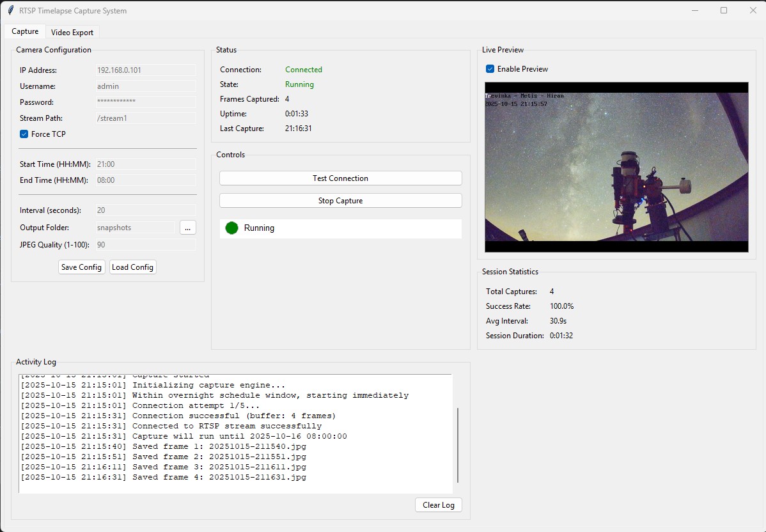
Task: Select the Password field
Action: pos(146,102)
